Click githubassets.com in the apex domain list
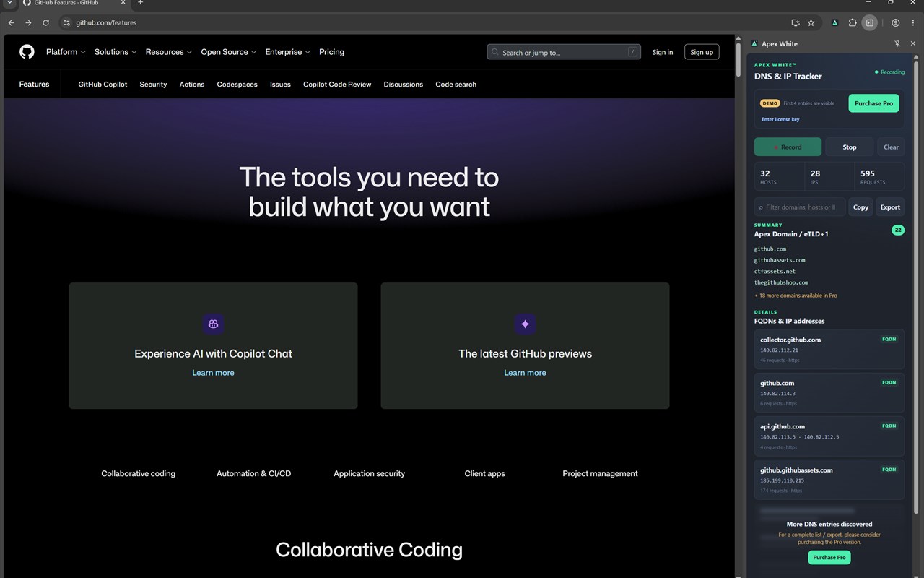This screenshot has height=578, width=924. 780,260
